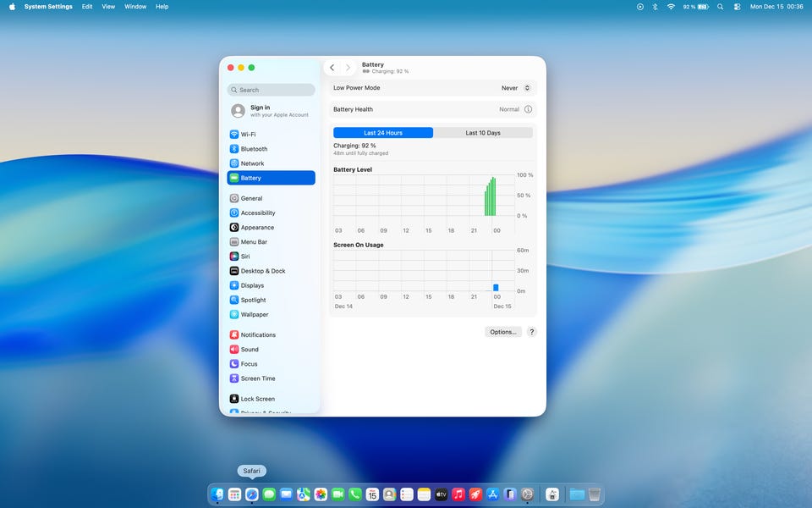The image size is (812, 508).
Task: Switch chart to Last 10 Days
Action: coord(483,133)
